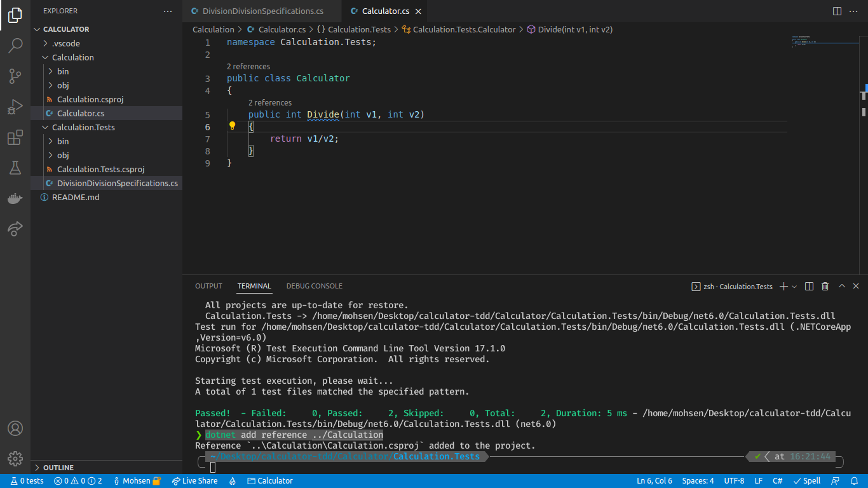Open the Extensions view
Viewport: 868px width, 488px height.
[15, 138]
